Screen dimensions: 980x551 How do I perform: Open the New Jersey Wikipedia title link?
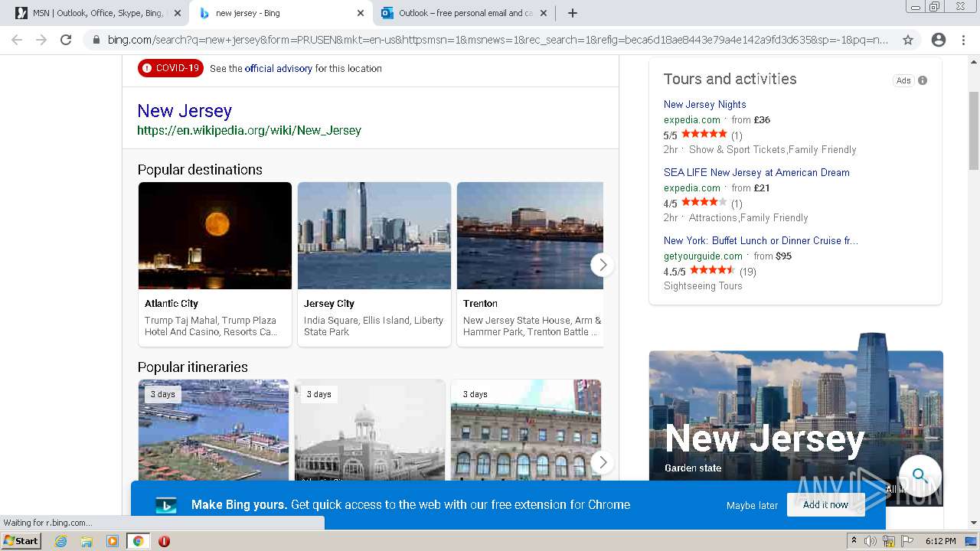185,110
